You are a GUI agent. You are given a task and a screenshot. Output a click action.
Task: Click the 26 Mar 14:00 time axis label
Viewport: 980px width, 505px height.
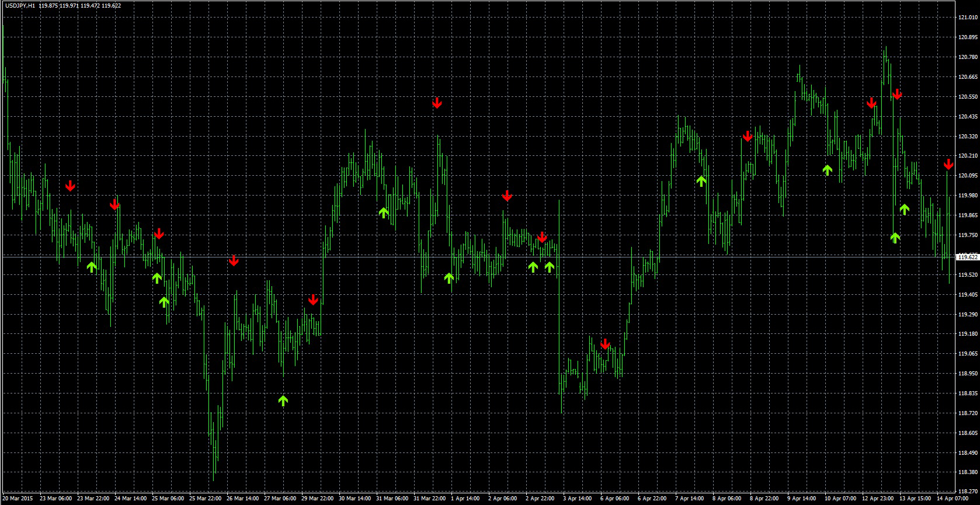tap(242, 499)
